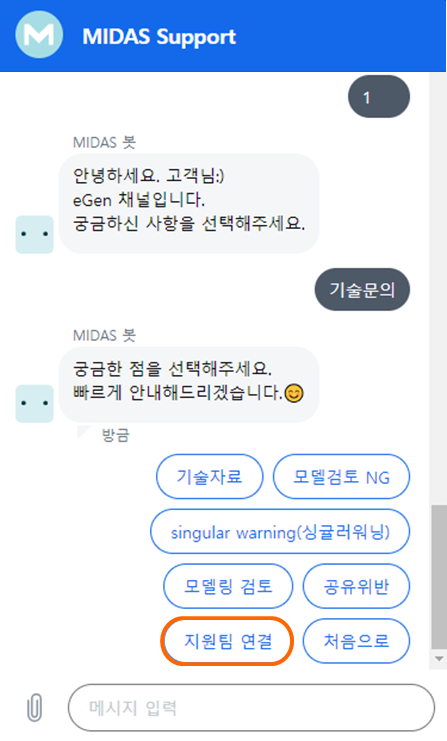447x741 pixels.
Task: Click the MIDAS Support logo avatar
Action: (x=39, y=34)
